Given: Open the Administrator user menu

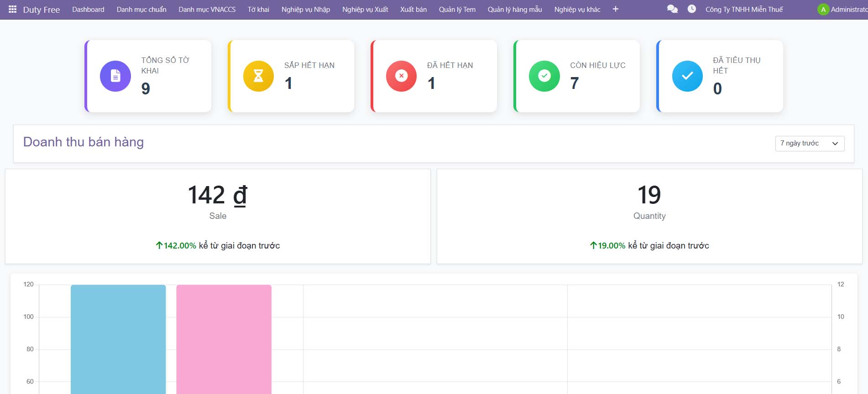Looking at the screenshot, I should (x=842, y=10).
